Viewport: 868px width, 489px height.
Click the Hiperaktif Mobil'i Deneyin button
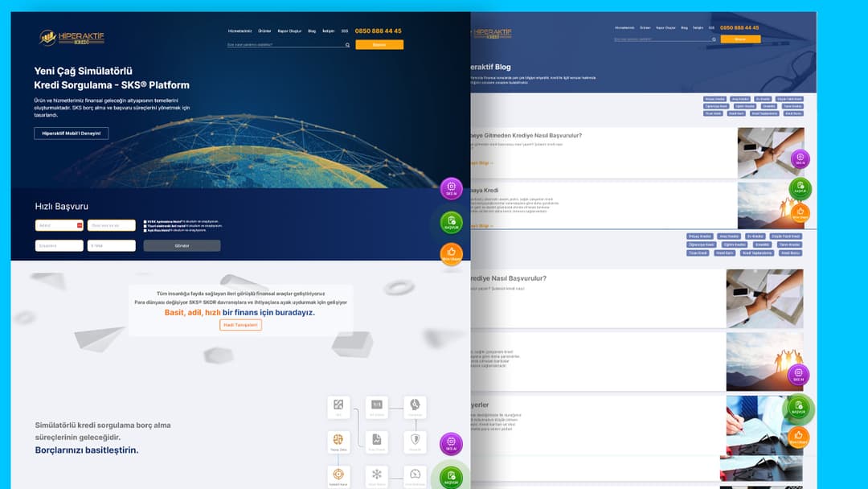coord(72,134)
